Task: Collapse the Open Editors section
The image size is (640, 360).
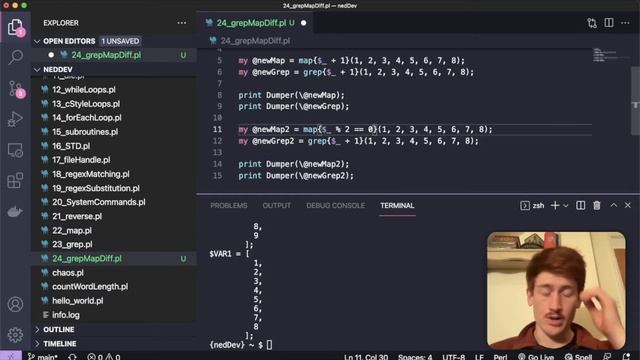Action: pos(37,41)
